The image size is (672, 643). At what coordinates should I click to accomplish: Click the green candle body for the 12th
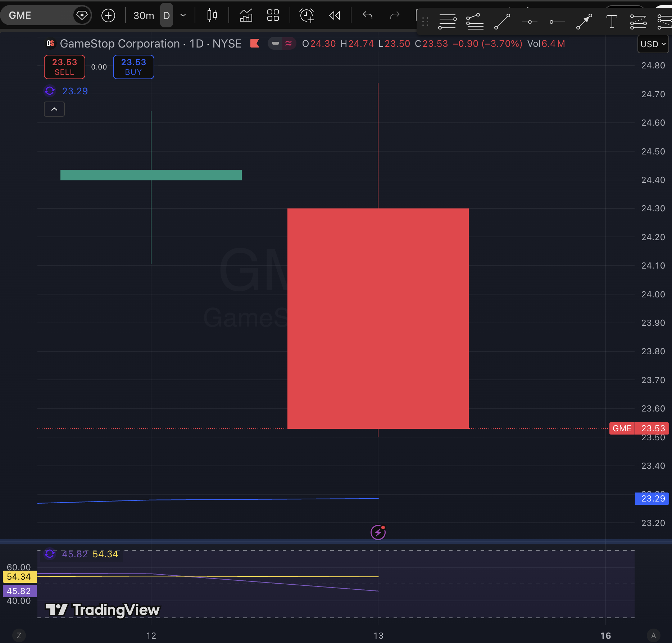point(151,175)
